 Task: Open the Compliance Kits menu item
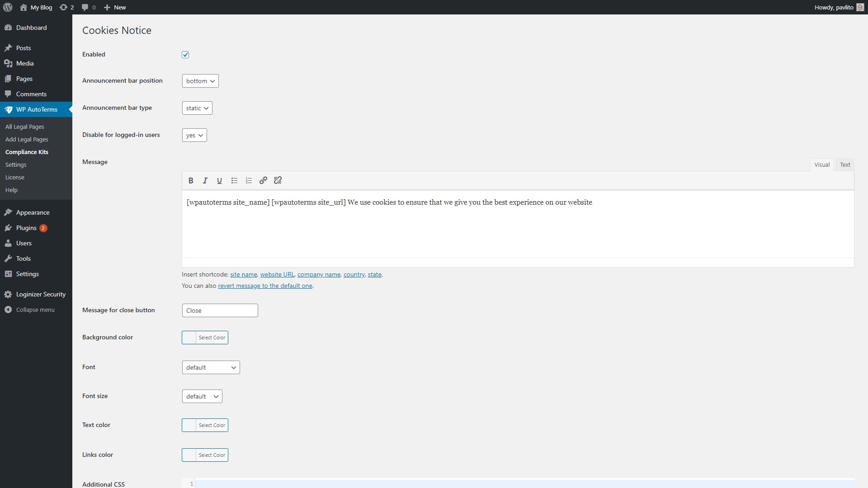27,151
